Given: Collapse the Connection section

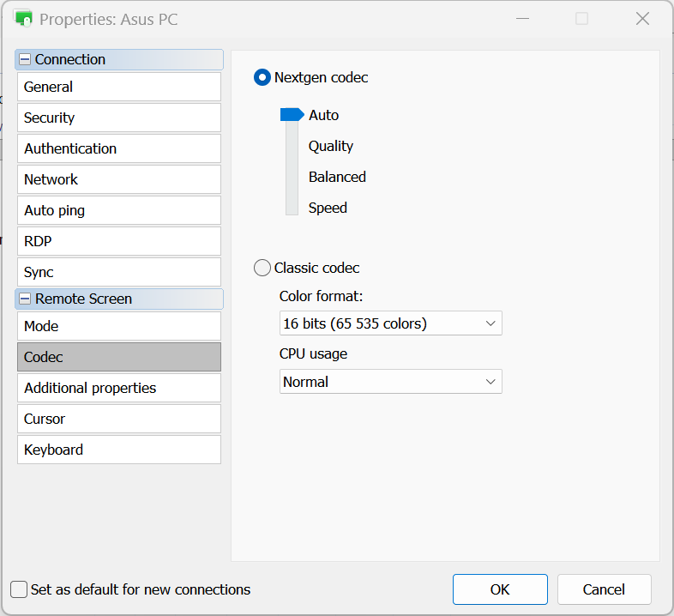Looking at the screenshot, I should [x=26, y=59].
